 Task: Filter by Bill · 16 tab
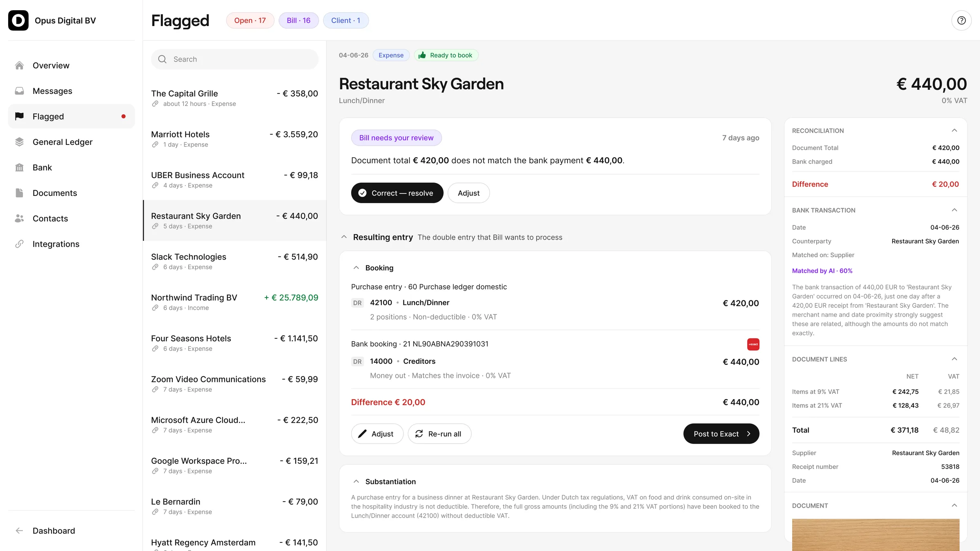pos(298,20)
